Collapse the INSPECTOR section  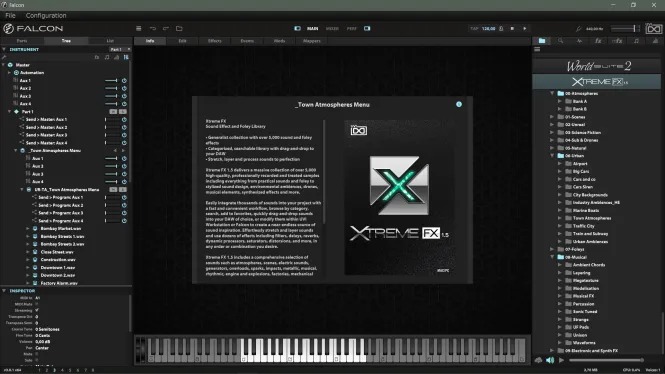4,290
